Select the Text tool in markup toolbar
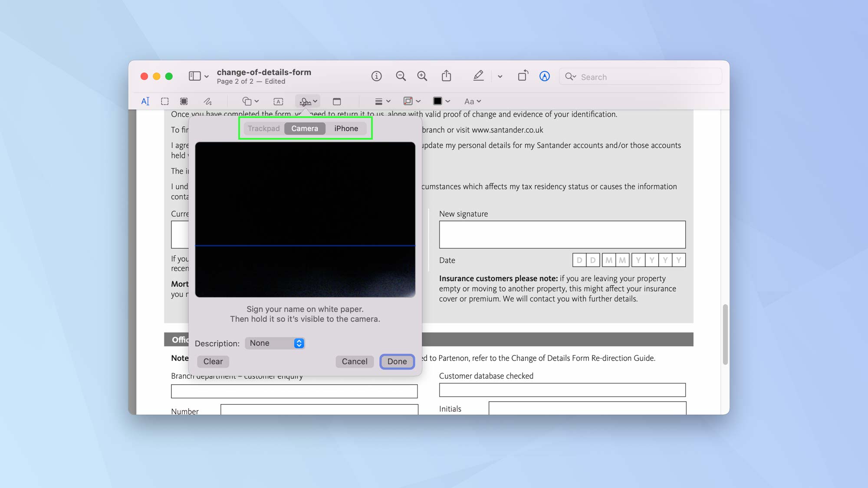The height and width of the screenshot is (488, 868). [x=145, y=101]
